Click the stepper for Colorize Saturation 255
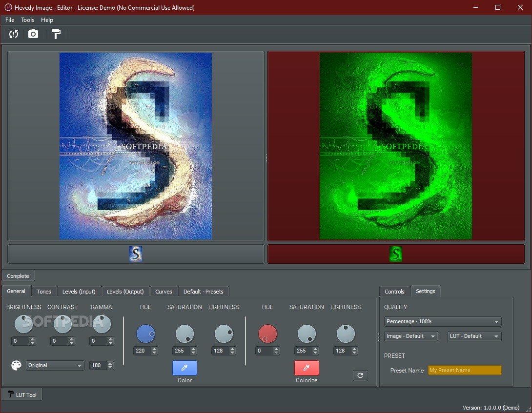Screen dimensions: 532x413 [x=315, y=351]
